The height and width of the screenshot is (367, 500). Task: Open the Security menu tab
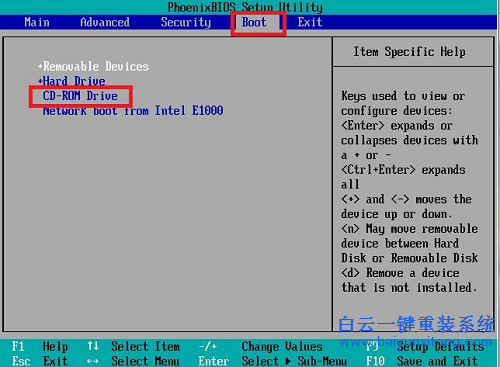186,22
